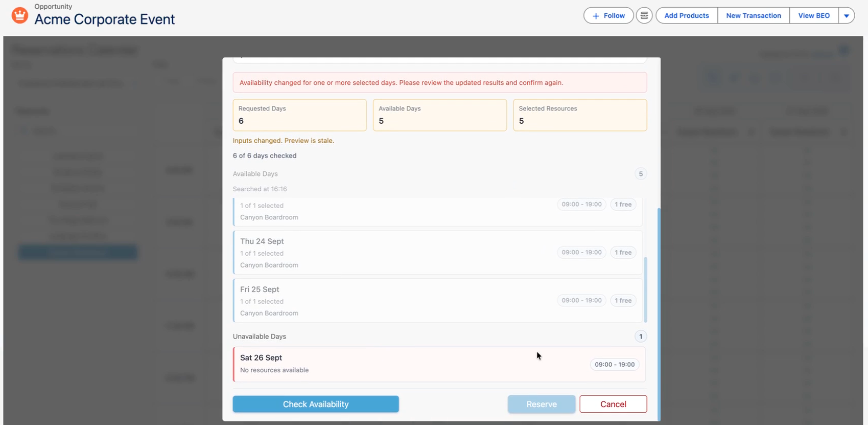Select the Thu 24 Sept available day card
This screenshot has width=868, height=425.
click(x=438, y=252)
